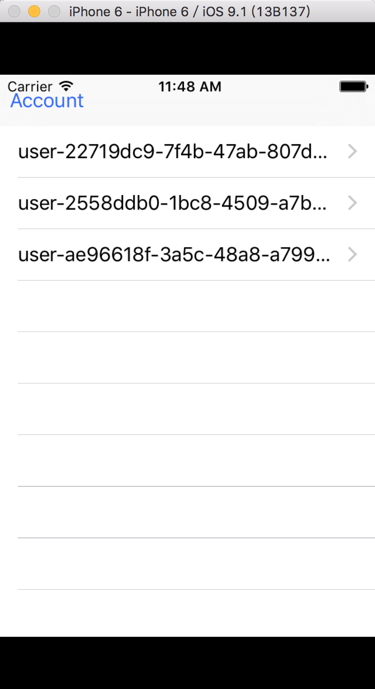Screen dimensions: 375x689
Task: Expand the user-2558ddb0 row chevron
Action: click(352, 203)
